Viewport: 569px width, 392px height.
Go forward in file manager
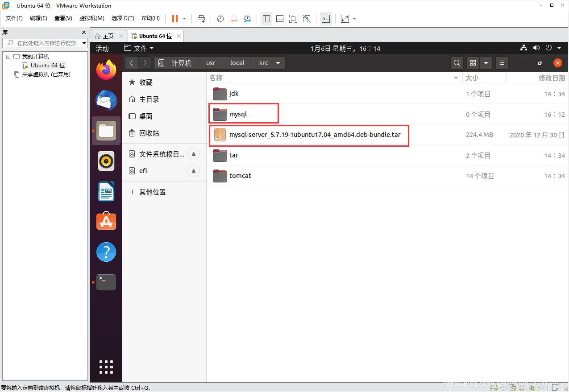pos(145,63)
